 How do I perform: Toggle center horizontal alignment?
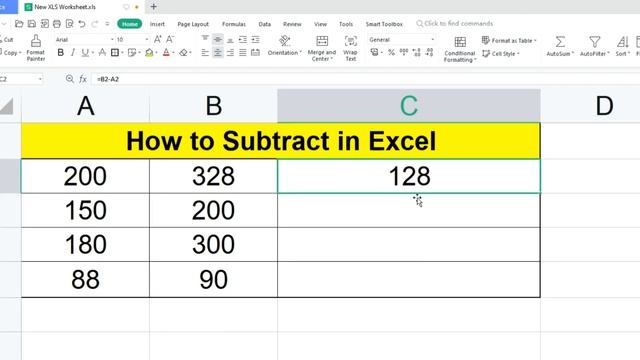pos(218,53)
